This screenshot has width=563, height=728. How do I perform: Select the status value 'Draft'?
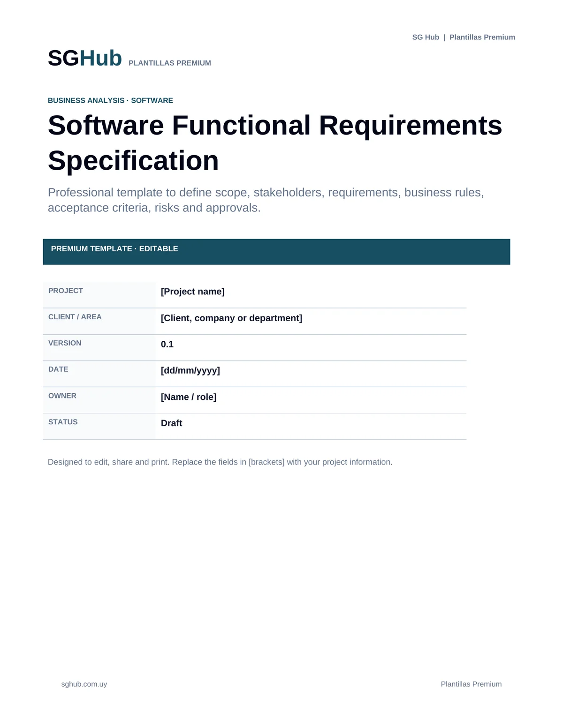pos(172,423)
